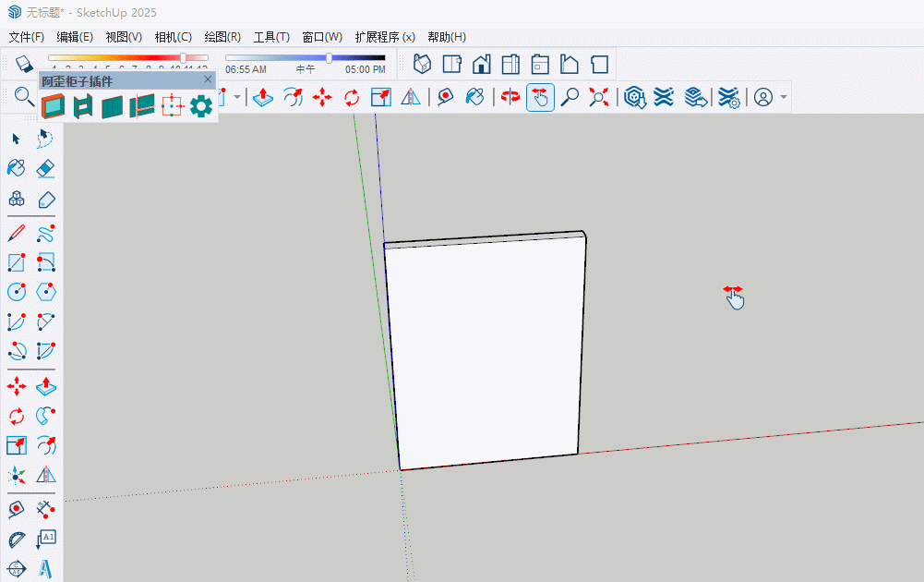This screenshot has height=582, width=924.
Task: Open the 3D Warehouse icon
Action: tap(634, 97)
